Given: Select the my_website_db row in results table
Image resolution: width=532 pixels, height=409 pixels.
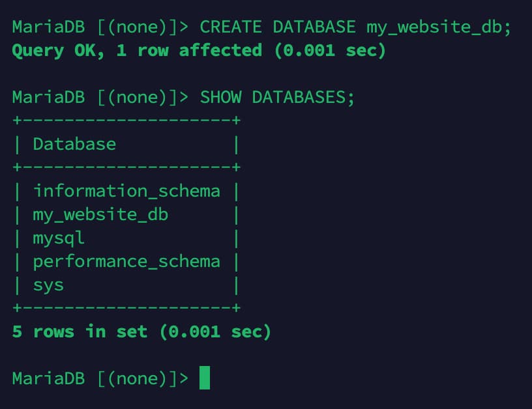Looking at the screenshot, I should click(100, 214).
